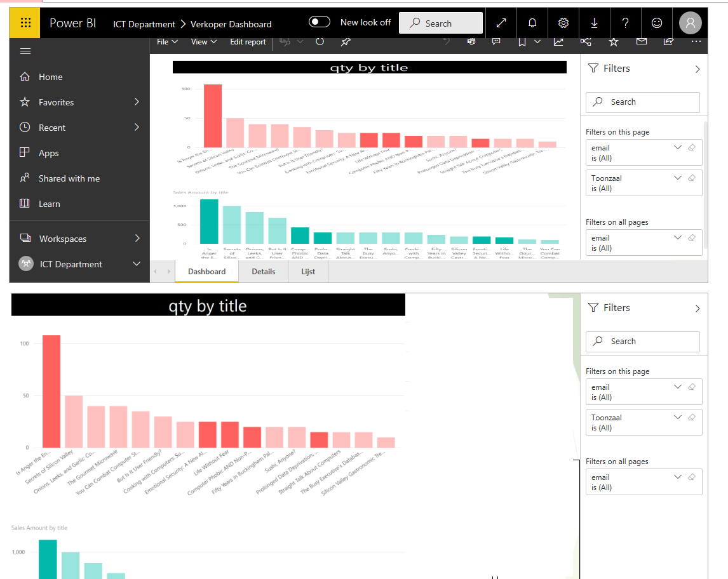
Task: Expand page-level email filter card, Power BI window
Action: (677, 147)
